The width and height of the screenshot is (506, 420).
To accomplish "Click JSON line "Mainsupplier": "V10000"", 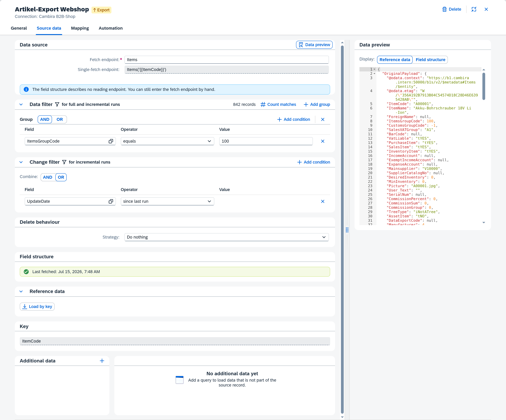I will [414, 169].
